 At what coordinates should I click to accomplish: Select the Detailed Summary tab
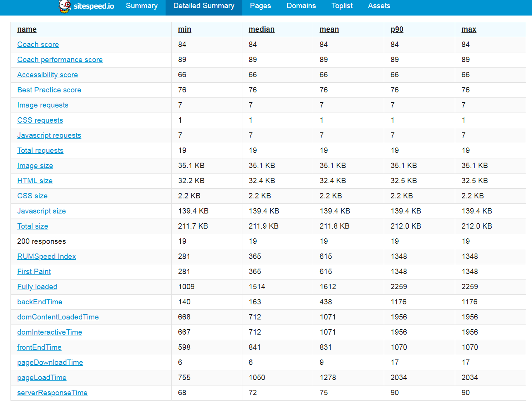204,6
